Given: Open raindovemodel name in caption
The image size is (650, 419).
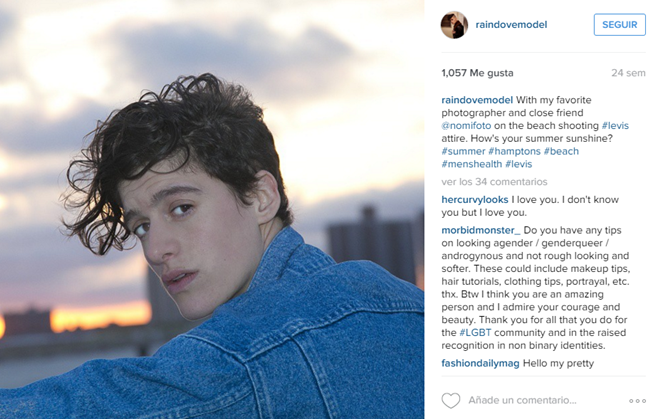Looking at the screenshot, I should pos(477,100).
